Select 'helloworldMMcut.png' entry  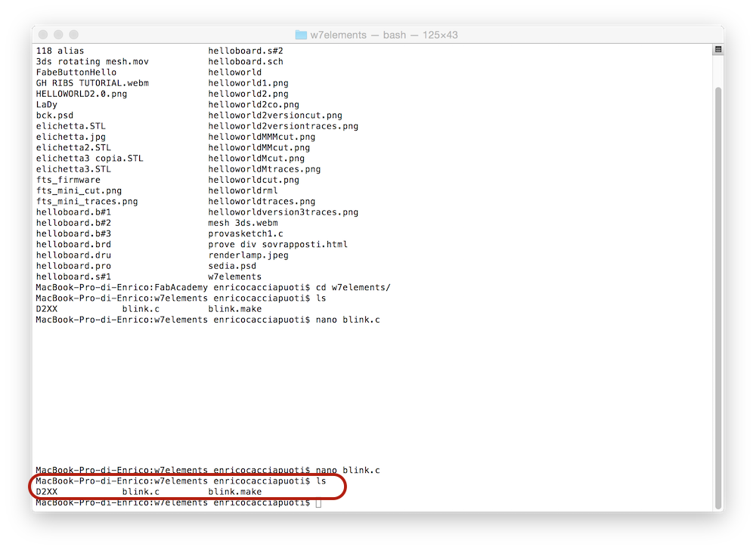259,147
